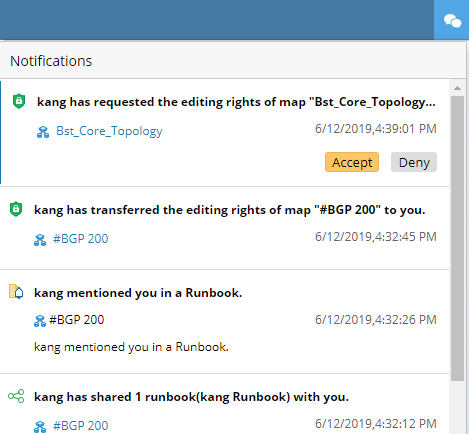Click the map icon next to Bst_Core_Topology
469x434 pixels.
pyautogui.click(x=43, y=132)
